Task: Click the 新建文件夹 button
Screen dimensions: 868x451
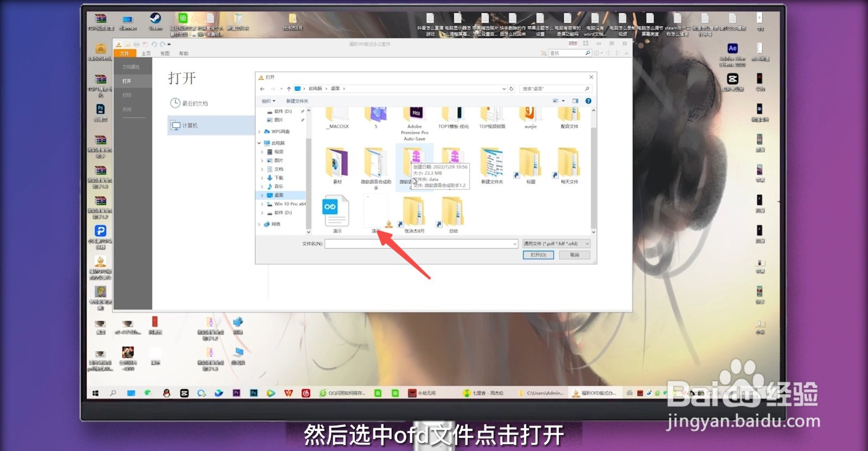Action: (x=297, y=101)
